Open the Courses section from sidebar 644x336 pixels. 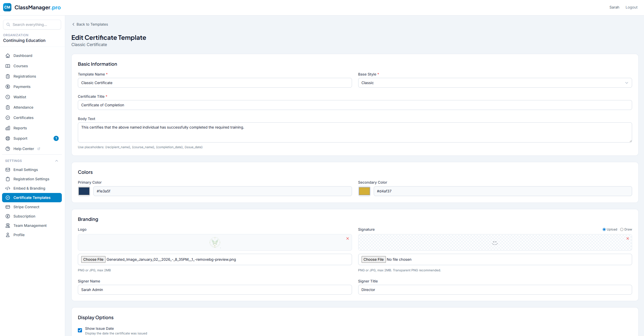(x=20, y=66)
